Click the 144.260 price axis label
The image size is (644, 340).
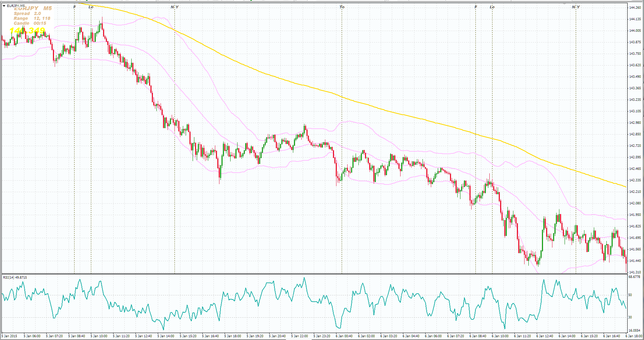click(x=635, y=8)
